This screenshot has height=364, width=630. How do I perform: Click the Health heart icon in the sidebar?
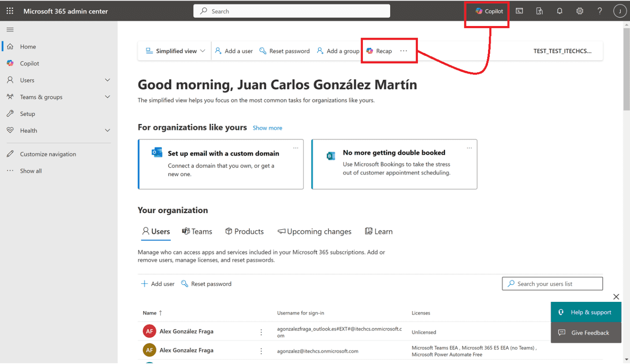pos(10,130)
